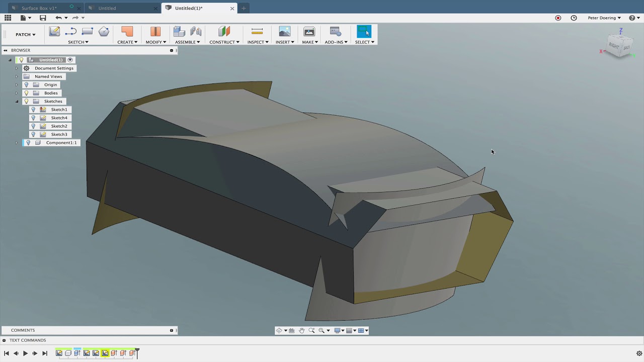Open the Job Status clock icon
The height and width of the screenshot is (362, 644).
click(x=574, y=18)
